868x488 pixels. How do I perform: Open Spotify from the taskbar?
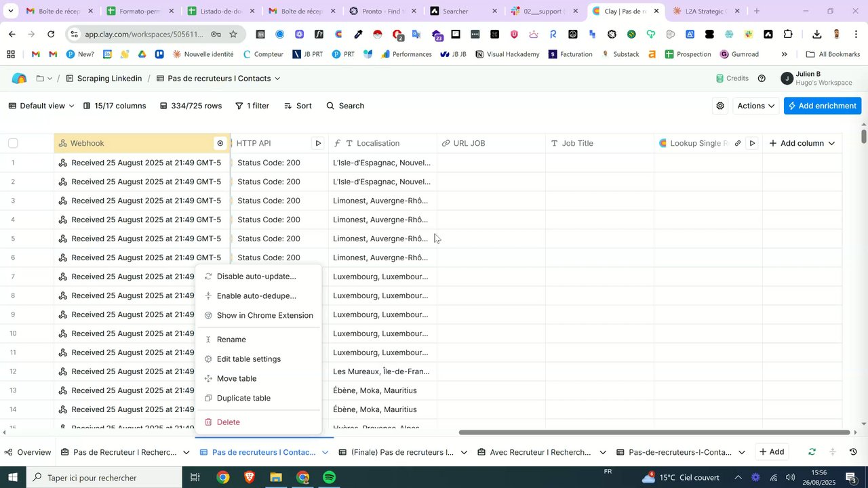(330, 478)
